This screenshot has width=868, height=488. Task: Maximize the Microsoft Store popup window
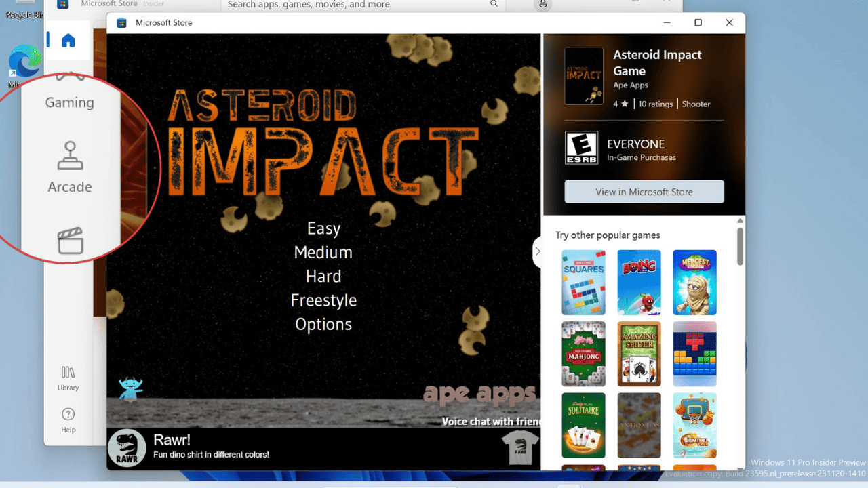(x=698, y=22)
